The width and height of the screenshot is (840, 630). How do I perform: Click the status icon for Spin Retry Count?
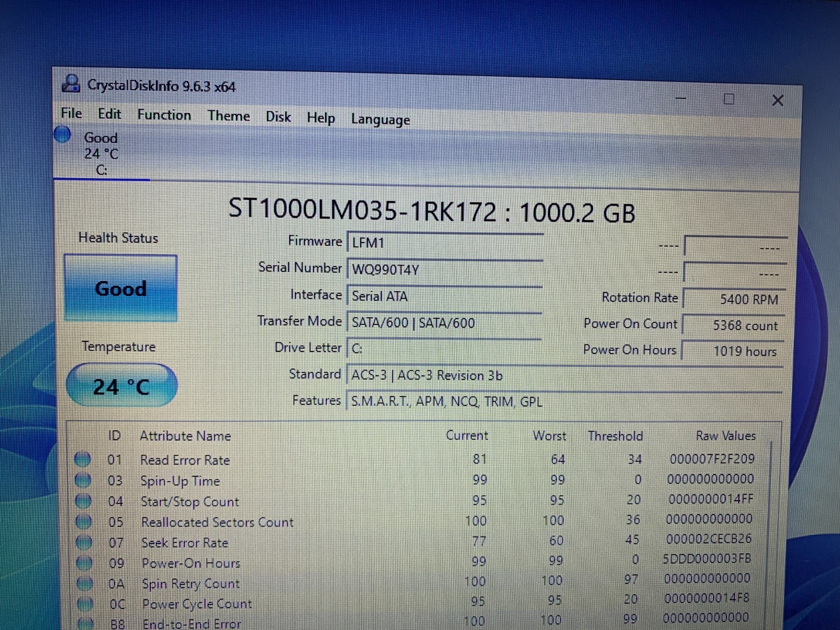[x=85, y=583]
